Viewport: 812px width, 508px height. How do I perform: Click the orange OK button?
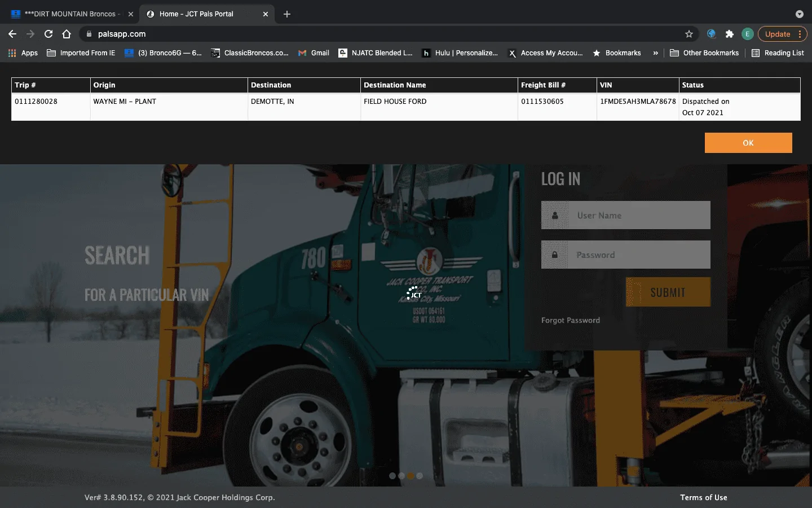(x=748, y=143)
